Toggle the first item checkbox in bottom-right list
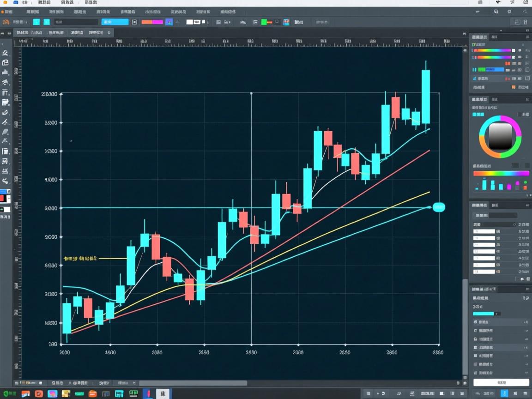The height and width of the screenshot is (399, 532). click(x=476, y=322)
